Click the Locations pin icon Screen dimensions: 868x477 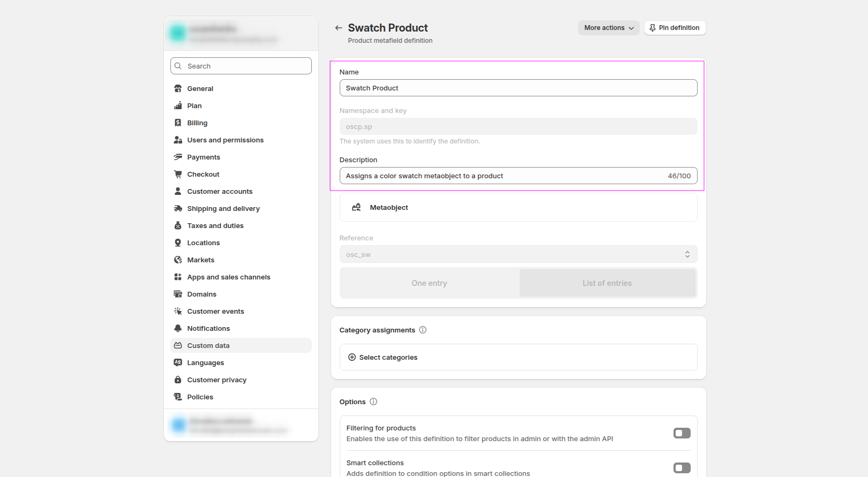(x=178, y=243)
